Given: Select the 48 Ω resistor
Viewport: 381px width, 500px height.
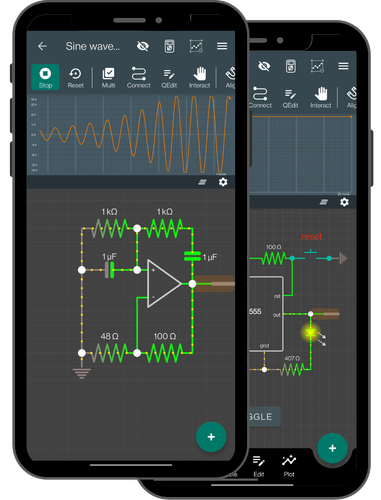Looking at the screenshot, I should click(x=109, y=353).
